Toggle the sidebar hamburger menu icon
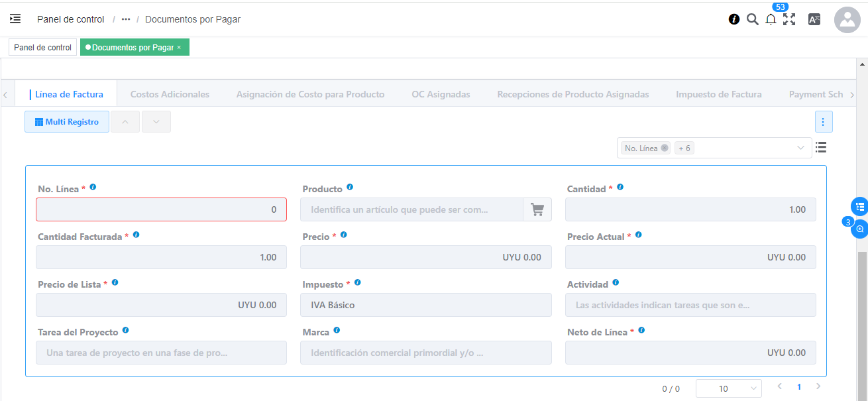Image resolution: width=868 pixels, height=401 pixels. [15, 19]
